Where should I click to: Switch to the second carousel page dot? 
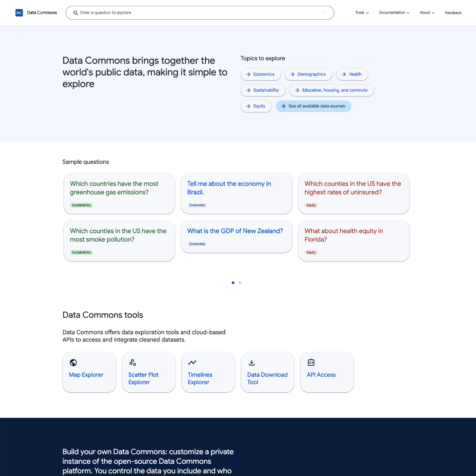click(x=240, y=283)
